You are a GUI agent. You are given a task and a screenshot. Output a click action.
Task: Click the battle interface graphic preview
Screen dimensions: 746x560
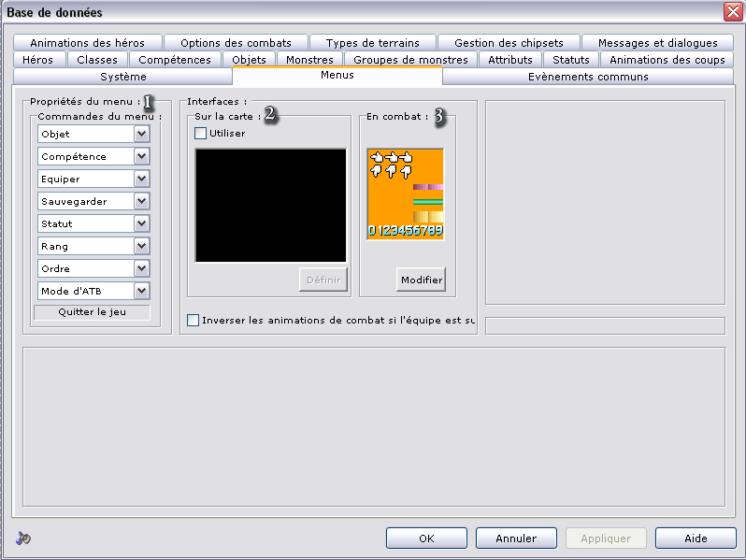point(405,194)
